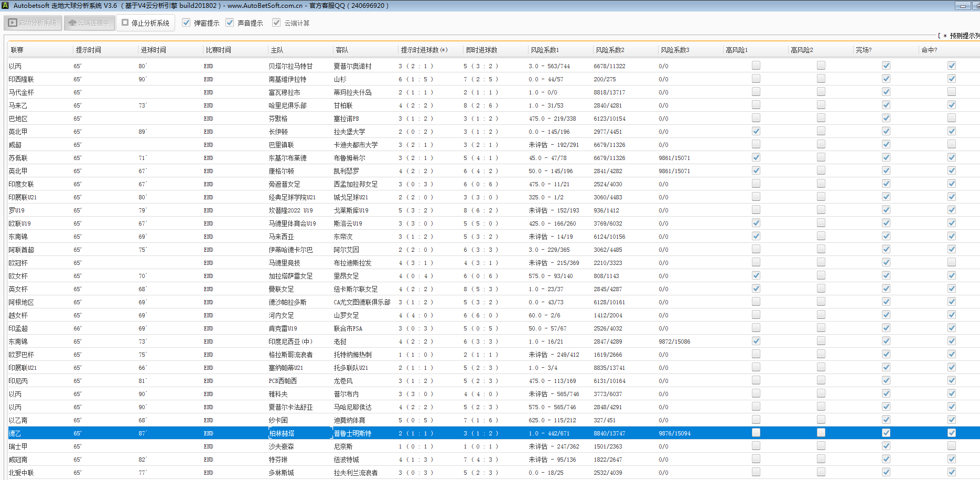Click the 命中? column header
The width and height of the screenshot is (980, 480).
(x=929, y=50)
